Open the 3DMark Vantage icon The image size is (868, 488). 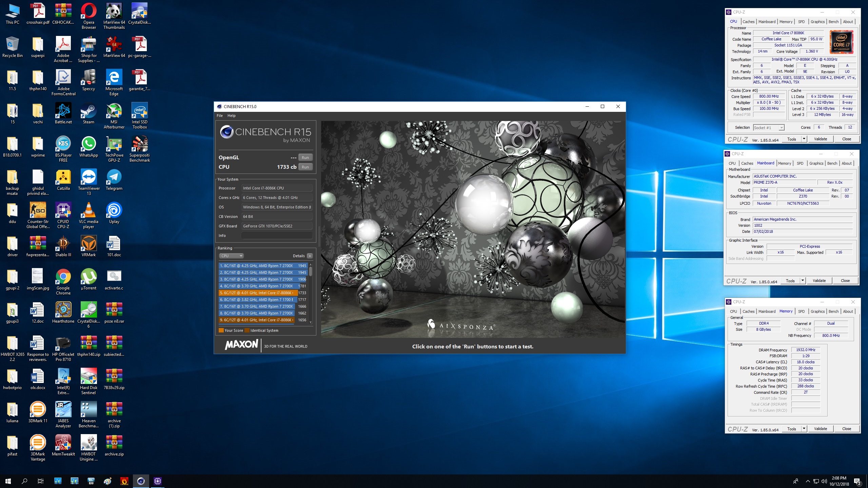tap(38, 448)
